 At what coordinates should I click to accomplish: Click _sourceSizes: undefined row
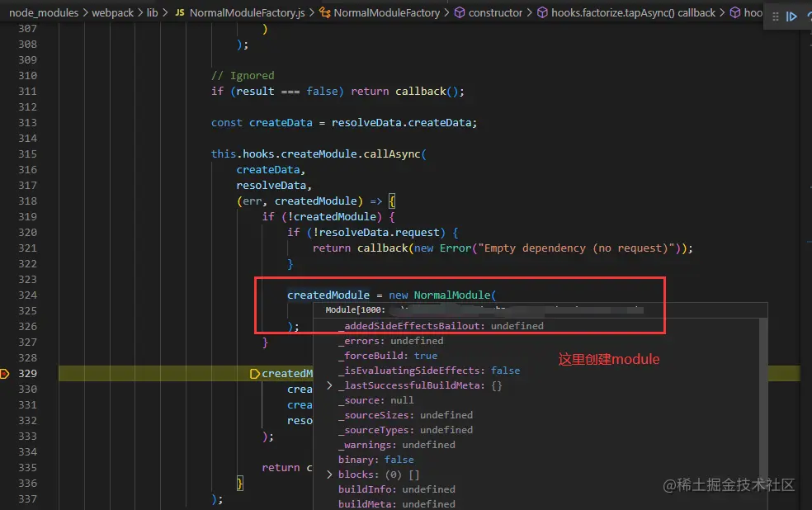[405, 415]
